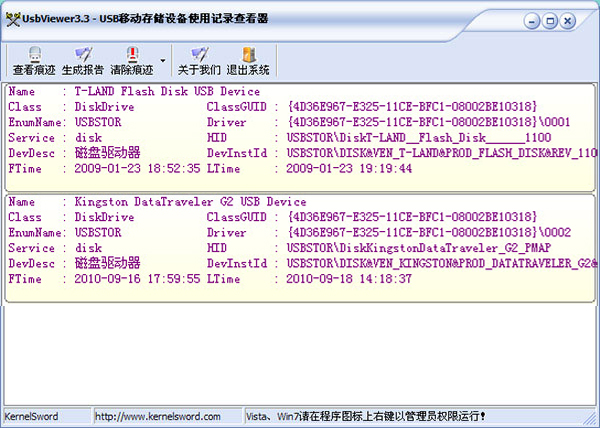Viewport: 600px width, 428px height.
Task: Click 磁盘驱动器 DevDesc in Kingston record
Action: (x=107, y=263)
